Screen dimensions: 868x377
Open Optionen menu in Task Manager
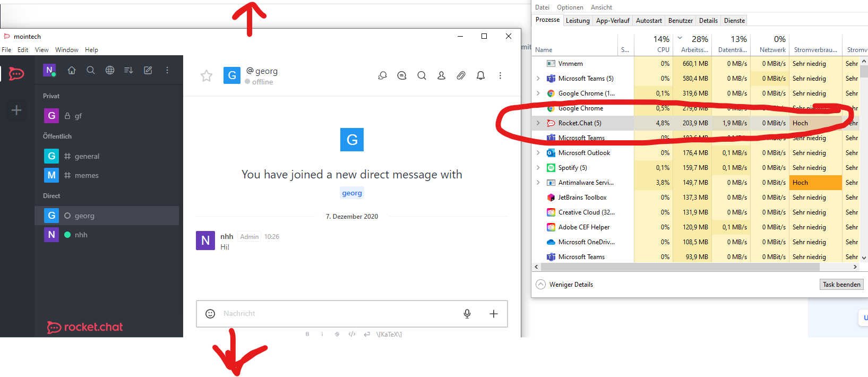(570, 7)
